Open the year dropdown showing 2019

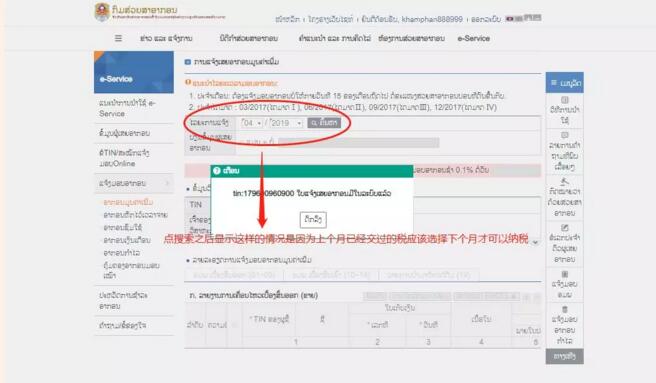(x=286, y=123)
